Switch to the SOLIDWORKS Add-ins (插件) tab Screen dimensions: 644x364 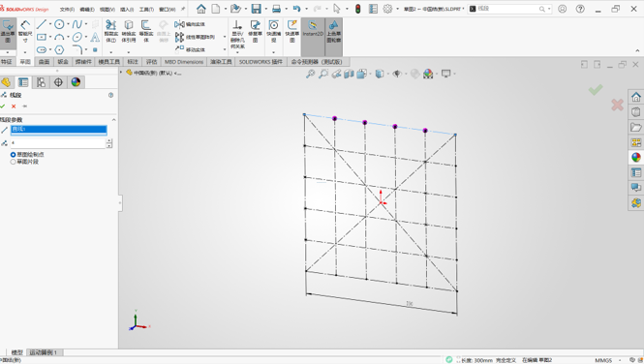point(261,62)
